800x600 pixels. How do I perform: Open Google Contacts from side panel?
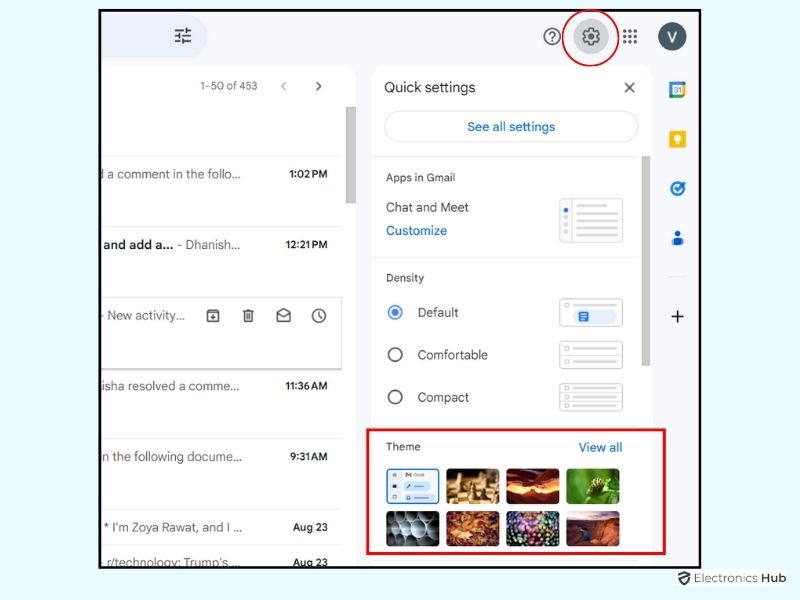[x=677, y=238]
